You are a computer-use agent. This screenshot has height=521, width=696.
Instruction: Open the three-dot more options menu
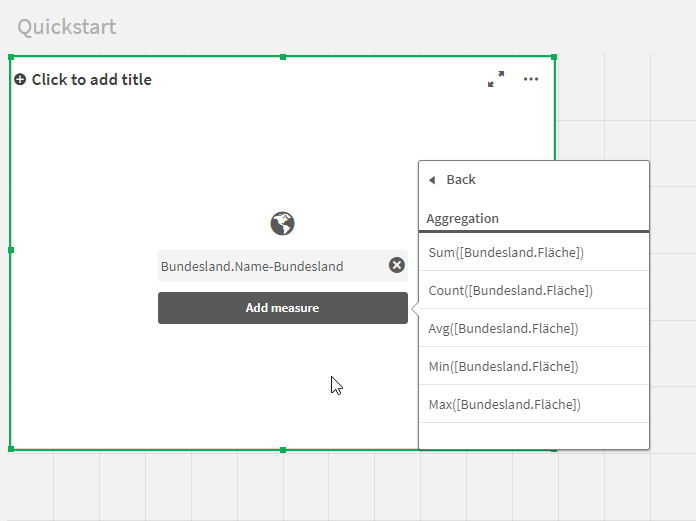pyautogui.click(x=531, y=79)
